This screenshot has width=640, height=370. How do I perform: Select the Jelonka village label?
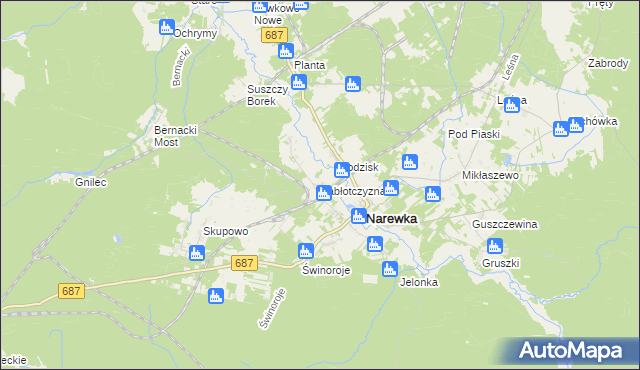point(419,282)
